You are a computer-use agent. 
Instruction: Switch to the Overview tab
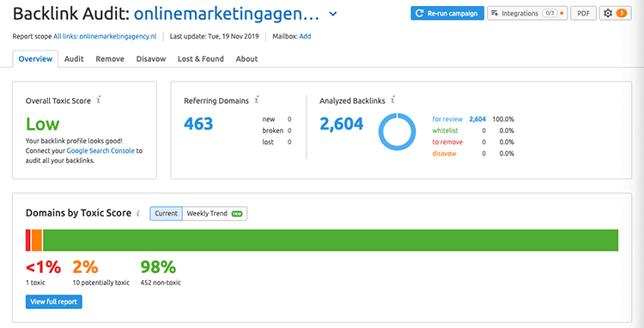tap(35, 58)
